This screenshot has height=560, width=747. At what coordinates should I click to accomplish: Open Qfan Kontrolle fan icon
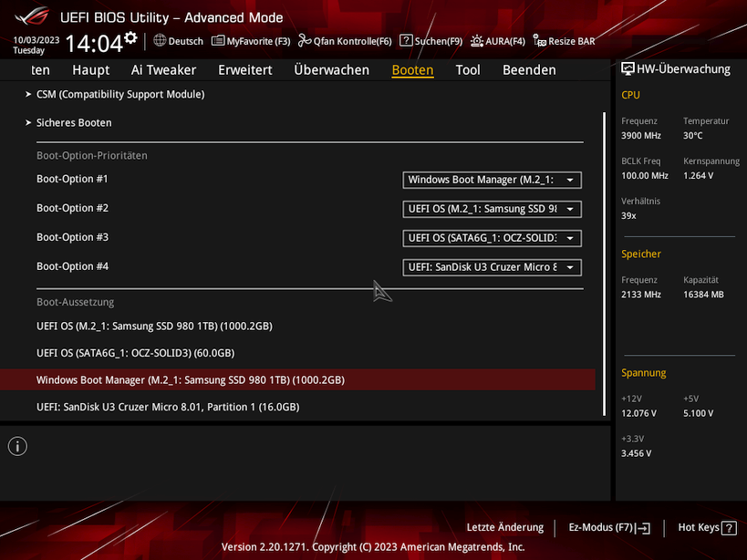(x=305, y=40)
